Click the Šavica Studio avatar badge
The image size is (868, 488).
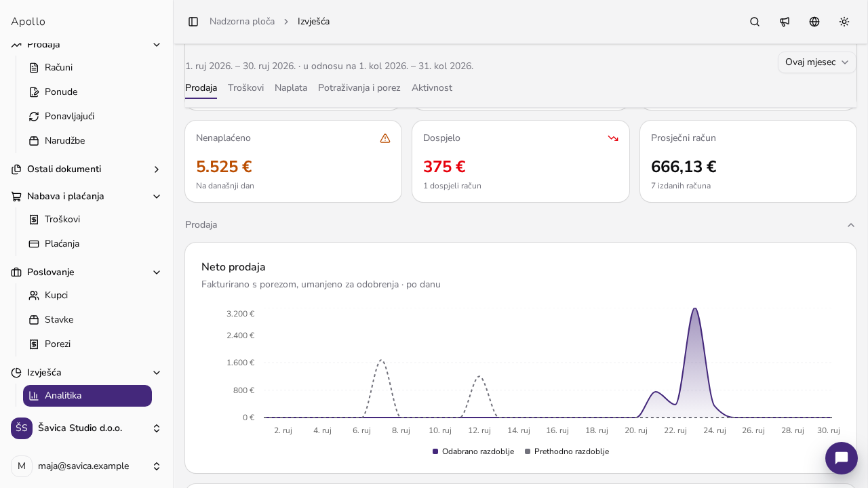click(x=22, y=428)
